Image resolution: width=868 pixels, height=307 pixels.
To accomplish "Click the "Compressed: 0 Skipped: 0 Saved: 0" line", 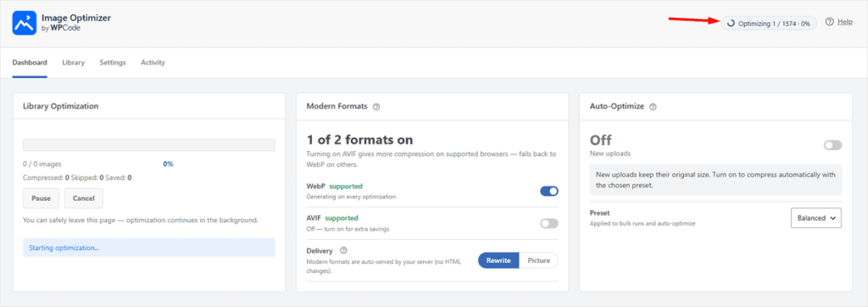I will coord(77,178).
